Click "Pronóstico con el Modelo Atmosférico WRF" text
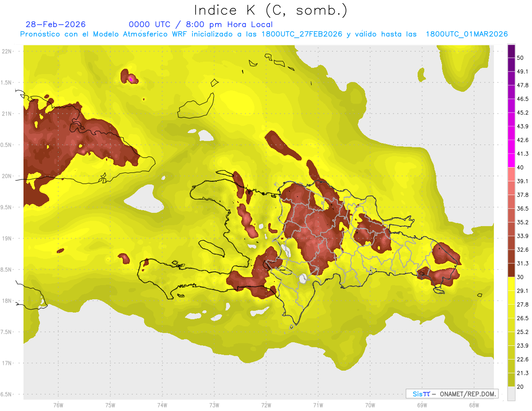Viewport: 532px width, 411px height. (103, 34)
